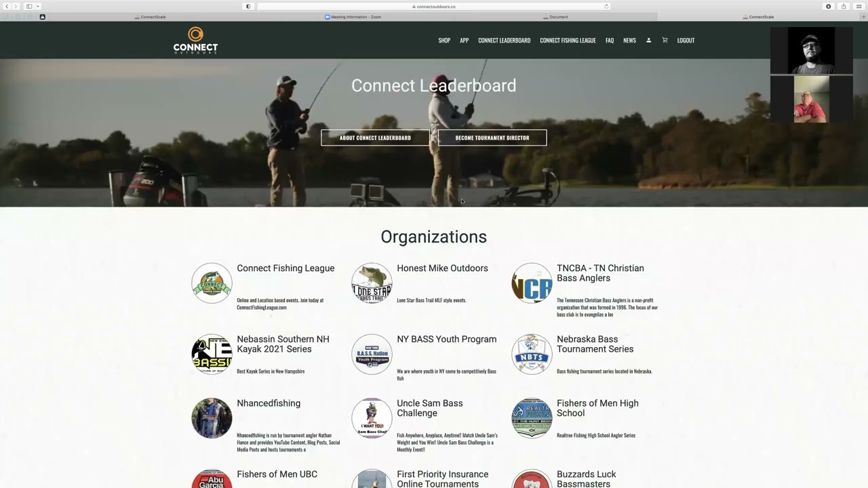
Task: Click the Safari share icon
Action: pyautogui.click(x=844, y=6)
